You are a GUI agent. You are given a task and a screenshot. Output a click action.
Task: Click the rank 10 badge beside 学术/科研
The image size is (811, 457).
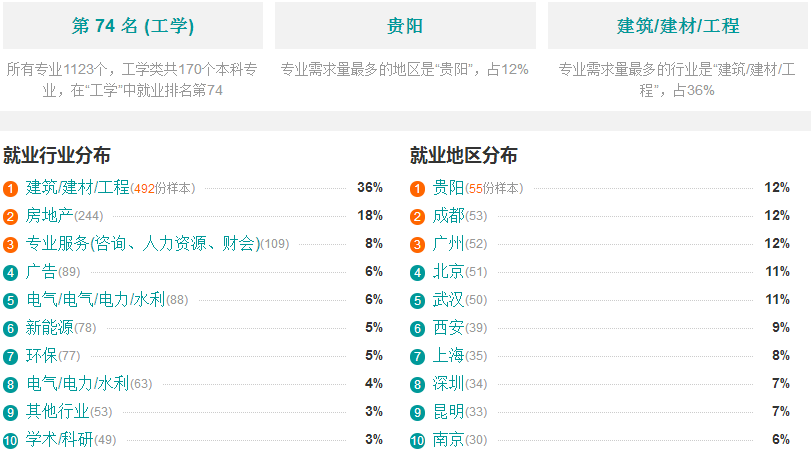click(x=10, y=440)
